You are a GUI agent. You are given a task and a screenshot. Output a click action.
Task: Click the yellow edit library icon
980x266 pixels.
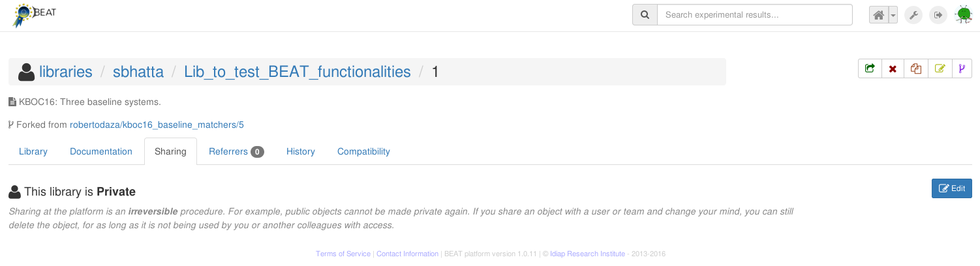click(940, 68)
